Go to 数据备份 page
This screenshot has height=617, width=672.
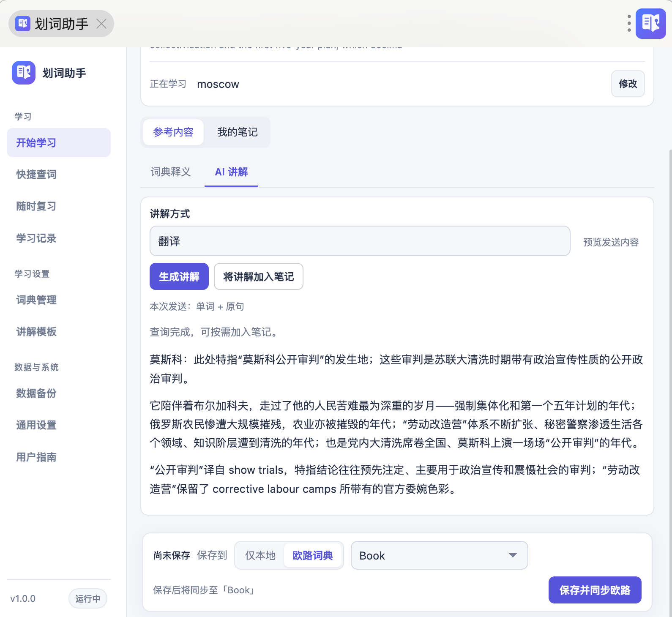click(59, 393)
